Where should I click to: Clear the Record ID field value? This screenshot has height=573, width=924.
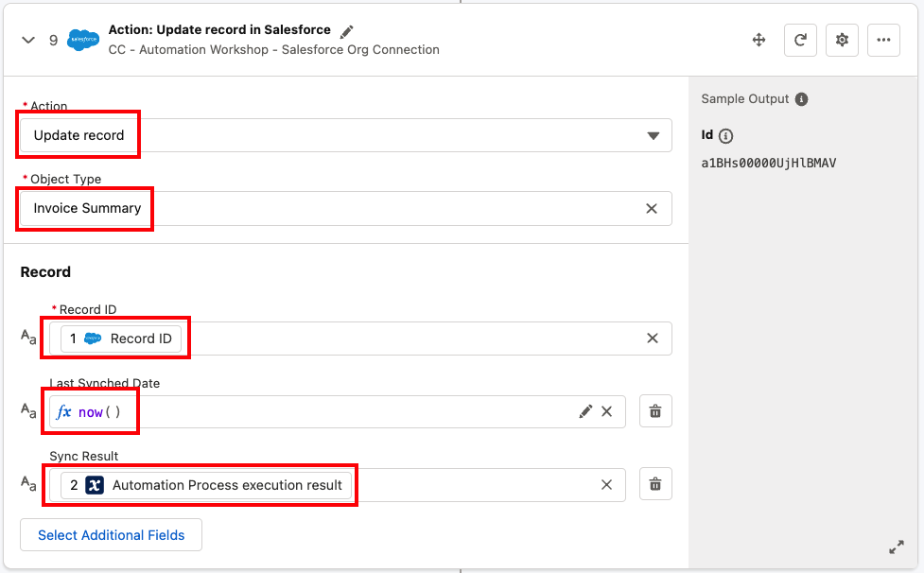tap(652, 339)
